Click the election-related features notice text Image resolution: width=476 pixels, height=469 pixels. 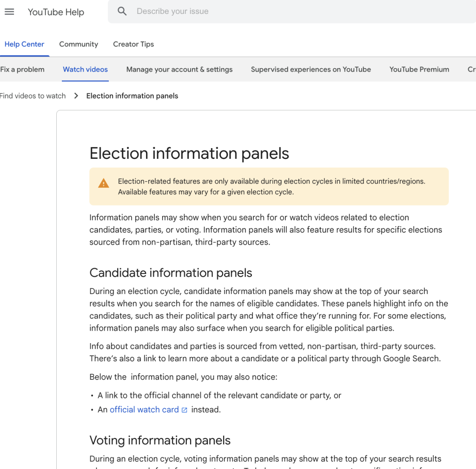[271, 187]
